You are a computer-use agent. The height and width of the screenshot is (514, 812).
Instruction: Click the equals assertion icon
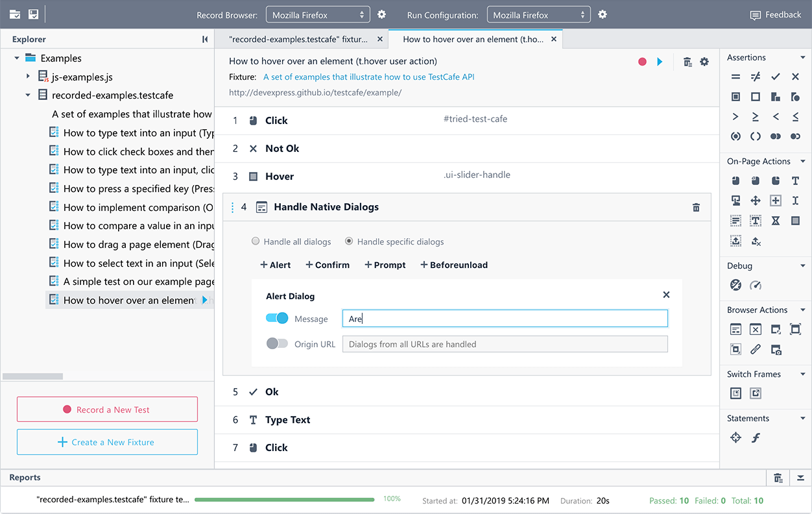click(735, 77)
